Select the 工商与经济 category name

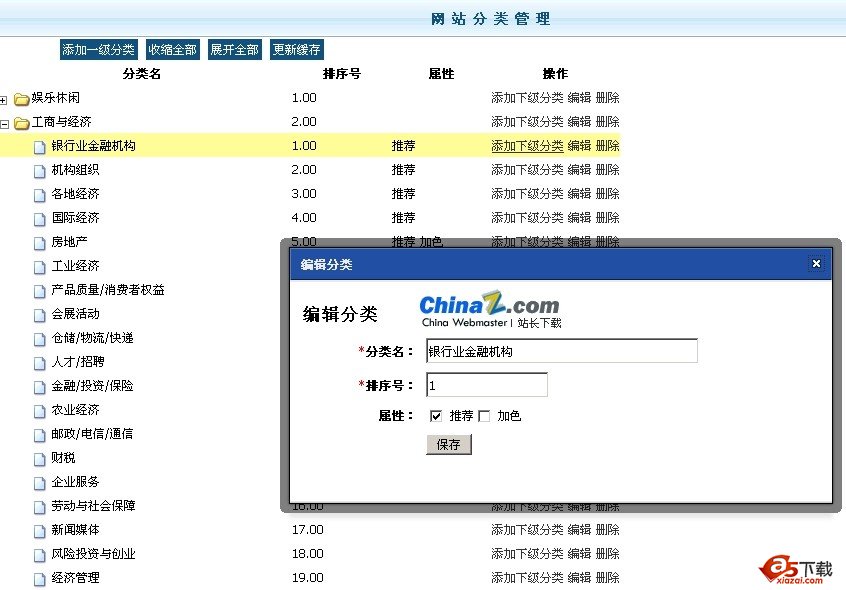point(62,122)
